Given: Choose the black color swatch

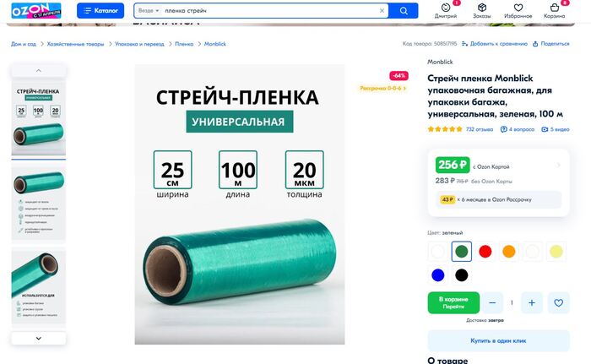Looking at the screenshot, I should click(x=461, y=275).
